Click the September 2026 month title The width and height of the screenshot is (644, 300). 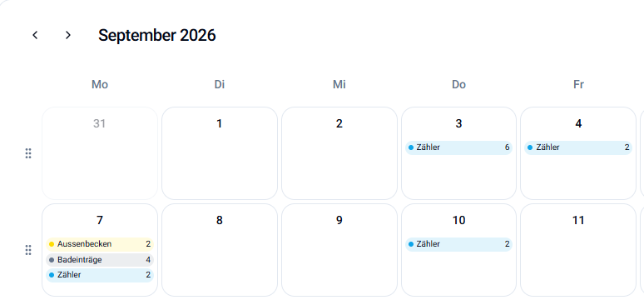(157, 35)
